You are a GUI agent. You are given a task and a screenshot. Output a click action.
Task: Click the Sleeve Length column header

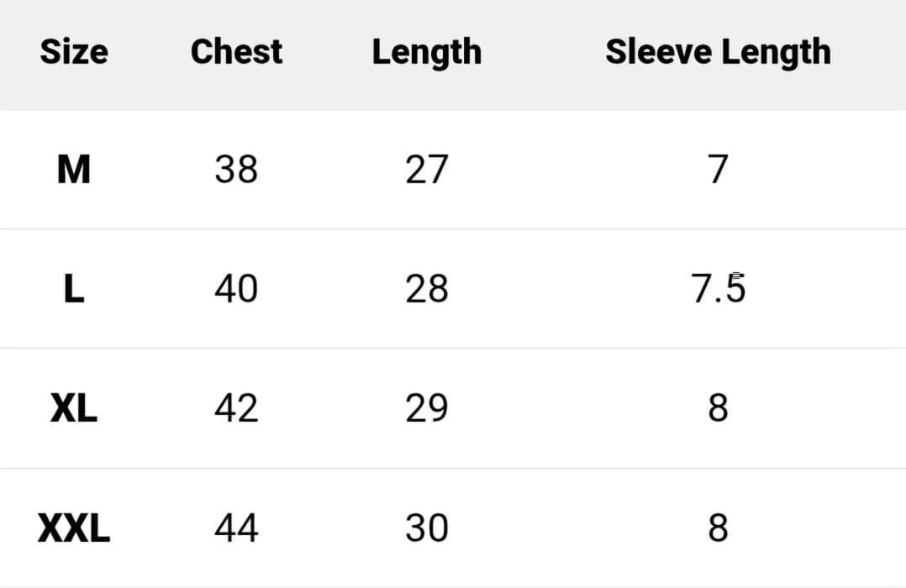pyautogui.click(x=718, y=52)
